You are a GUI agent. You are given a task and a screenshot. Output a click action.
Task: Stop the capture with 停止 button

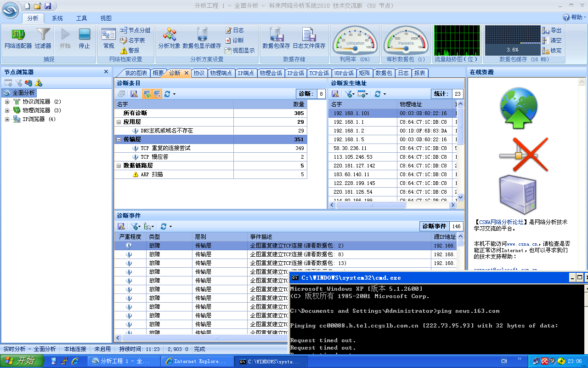(x=84, y=38)
